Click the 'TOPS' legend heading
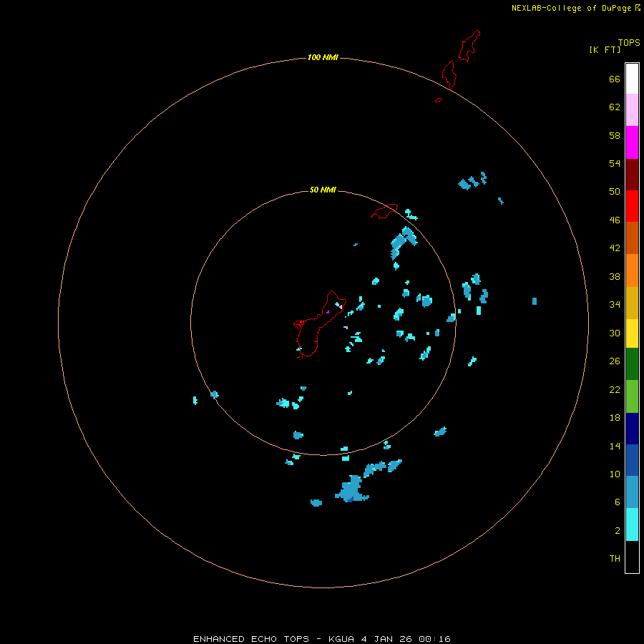 (x=629, y=43)
